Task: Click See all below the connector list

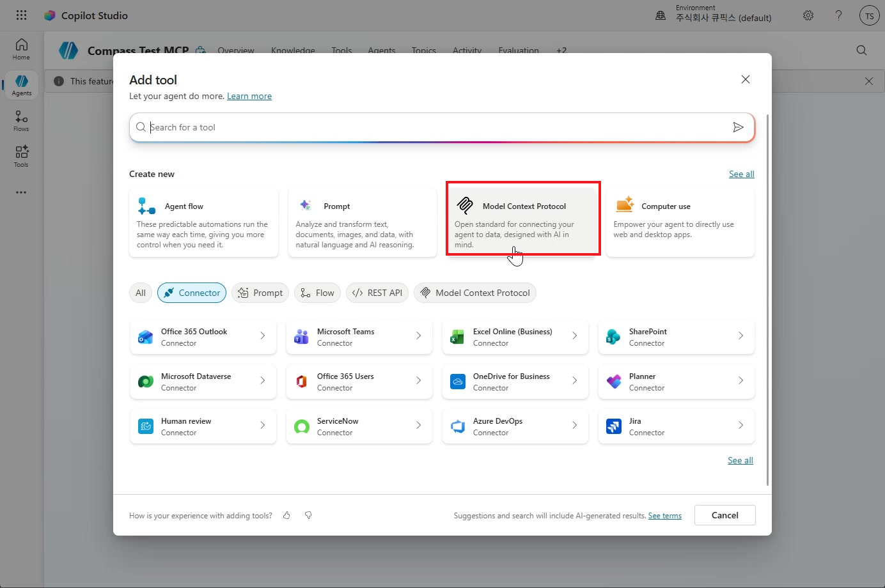Action: point(740,460)
